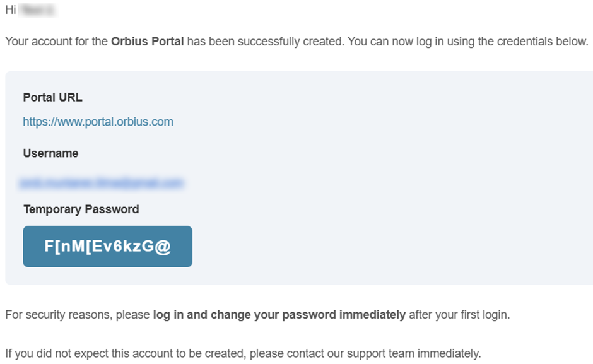593x364 pixels.
Task: Click the "Username" heading label
Action: tap(50, 153)
